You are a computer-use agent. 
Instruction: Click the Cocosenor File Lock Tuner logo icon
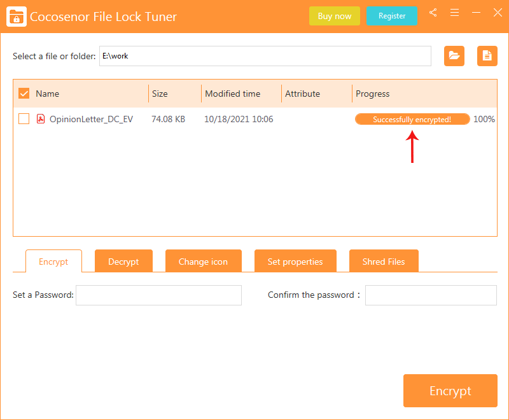coord(17,17)
